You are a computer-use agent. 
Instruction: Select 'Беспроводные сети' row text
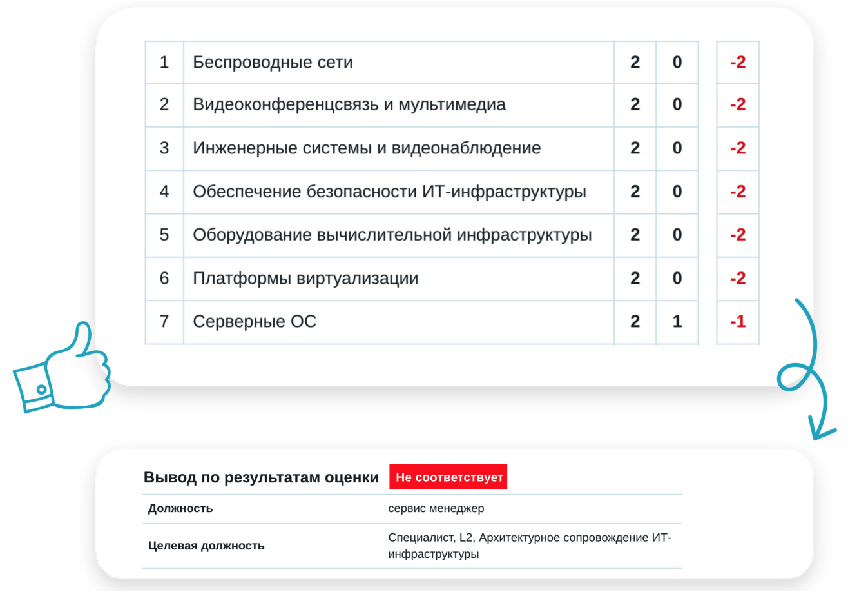coord(273,62)
